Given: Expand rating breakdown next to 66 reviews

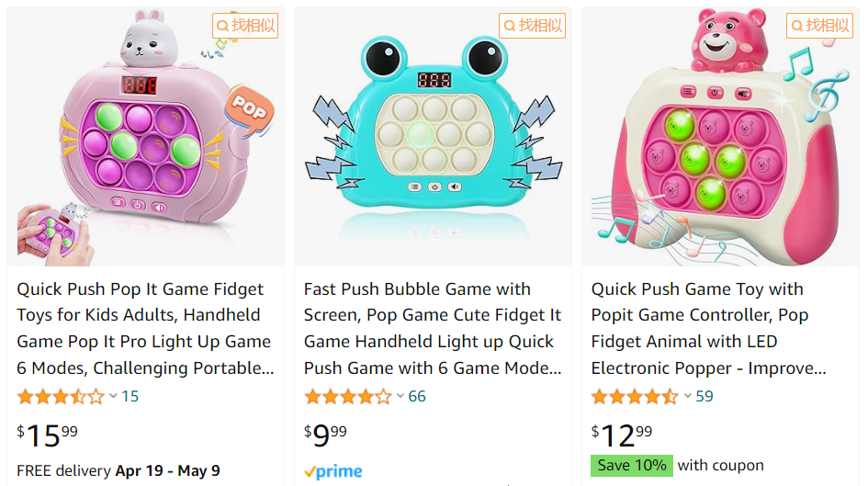Looking at the screenshot, I should pyautogui.click(x=400, y=396).
